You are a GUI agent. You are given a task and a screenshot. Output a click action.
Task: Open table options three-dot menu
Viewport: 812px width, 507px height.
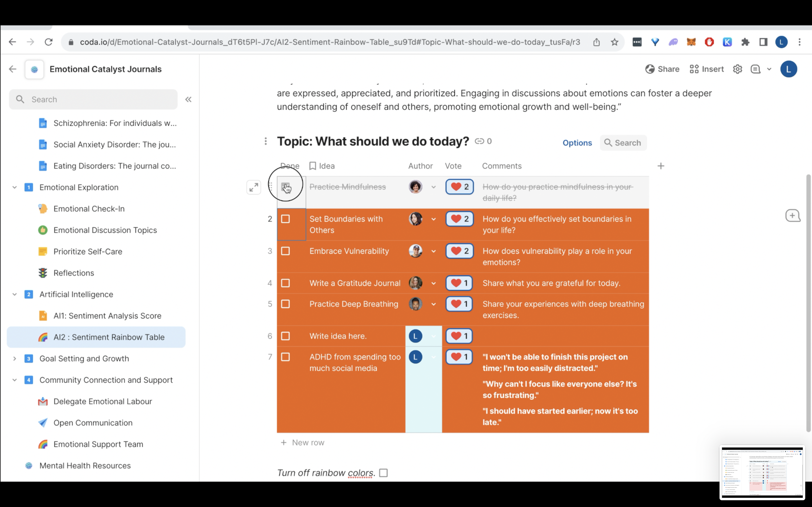click(265, 141)
